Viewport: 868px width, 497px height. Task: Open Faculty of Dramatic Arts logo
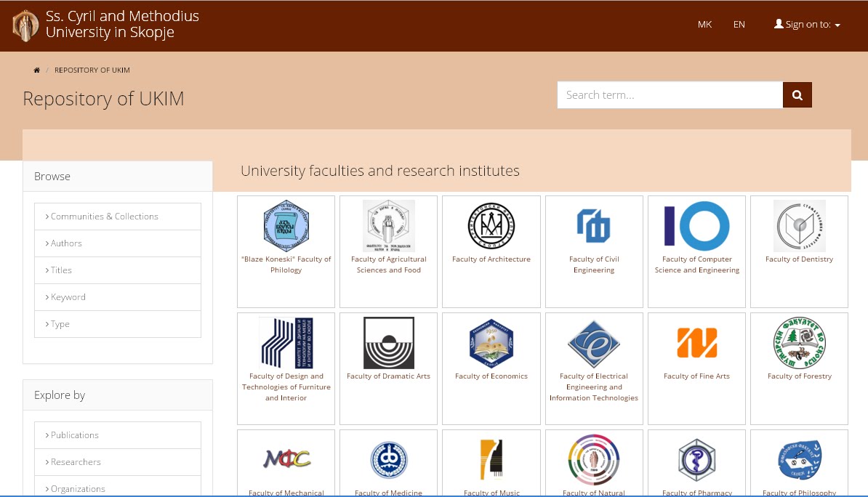coord(389,343)
